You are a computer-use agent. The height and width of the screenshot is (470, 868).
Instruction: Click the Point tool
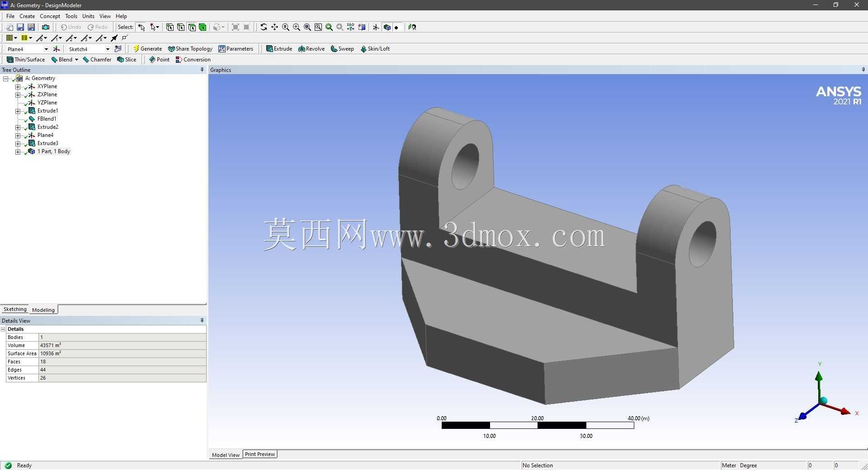(x=160, y=60)
